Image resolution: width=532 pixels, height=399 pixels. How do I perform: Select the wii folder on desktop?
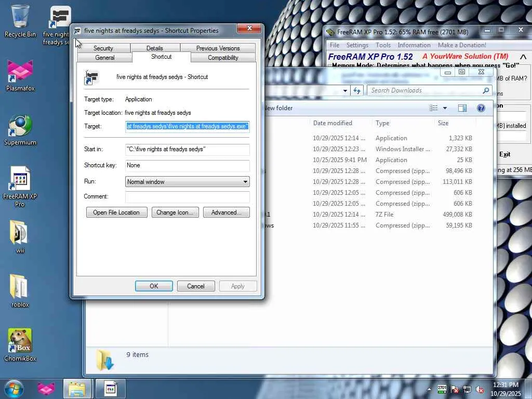pos(20,237)
